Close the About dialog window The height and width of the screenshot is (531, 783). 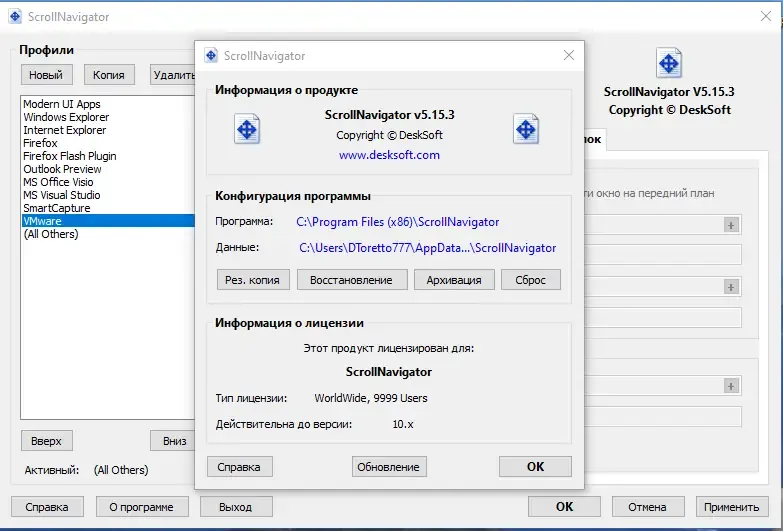pyautogui.click(x=569, y=55)
